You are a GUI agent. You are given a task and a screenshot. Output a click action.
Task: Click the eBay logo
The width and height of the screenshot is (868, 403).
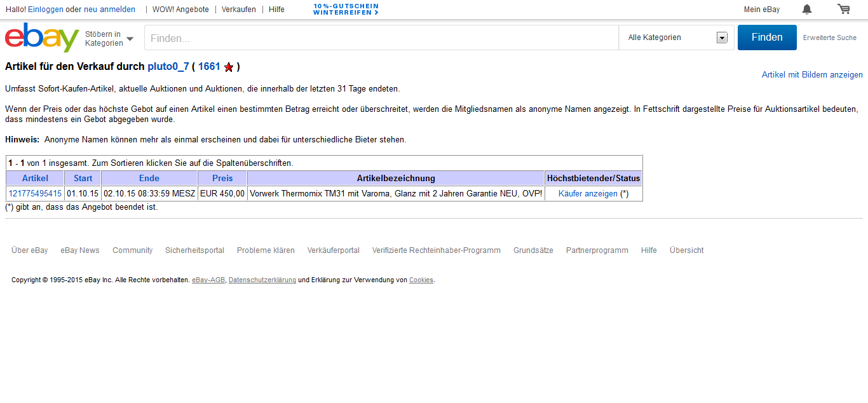pyautogui.click(x=42, y=38)
